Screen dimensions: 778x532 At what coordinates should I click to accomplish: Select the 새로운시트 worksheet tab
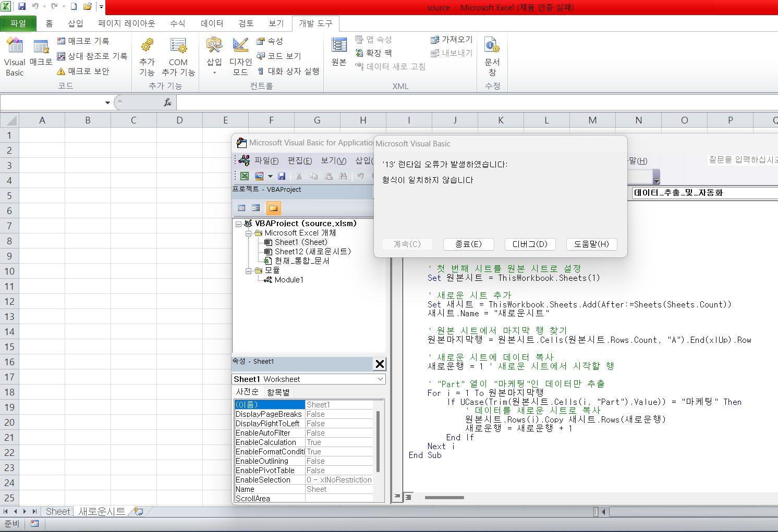(x=102, y=512)
